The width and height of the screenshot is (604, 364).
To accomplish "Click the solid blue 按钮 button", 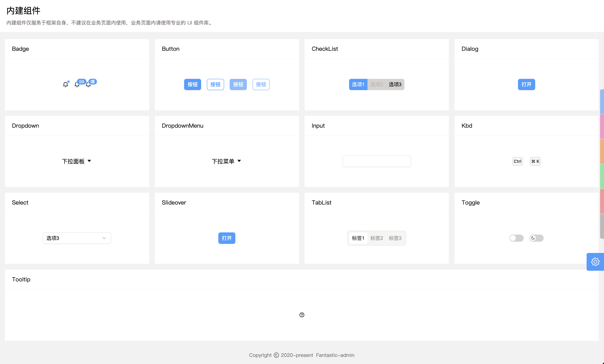I will point(192,85).
